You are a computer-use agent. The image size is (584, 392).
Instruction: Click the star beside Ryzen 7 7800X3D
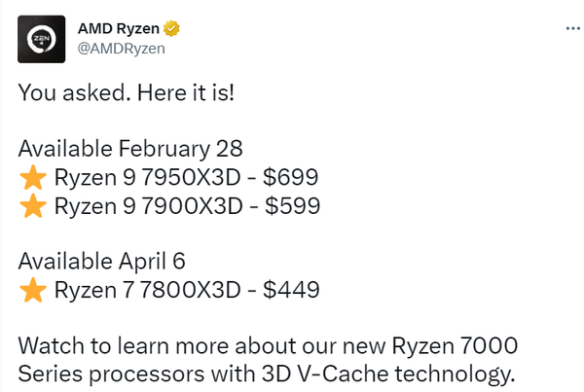coord(34,290)
